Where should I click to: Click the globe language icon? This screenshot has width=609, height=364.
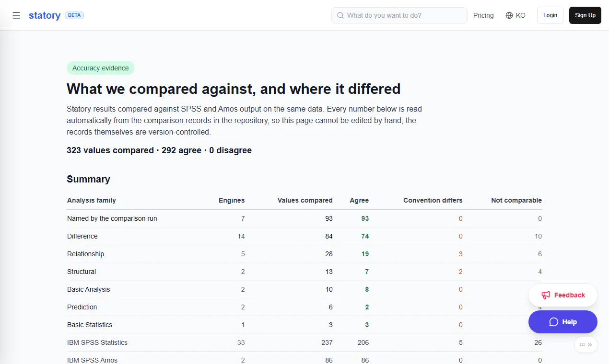pos(509,15)
